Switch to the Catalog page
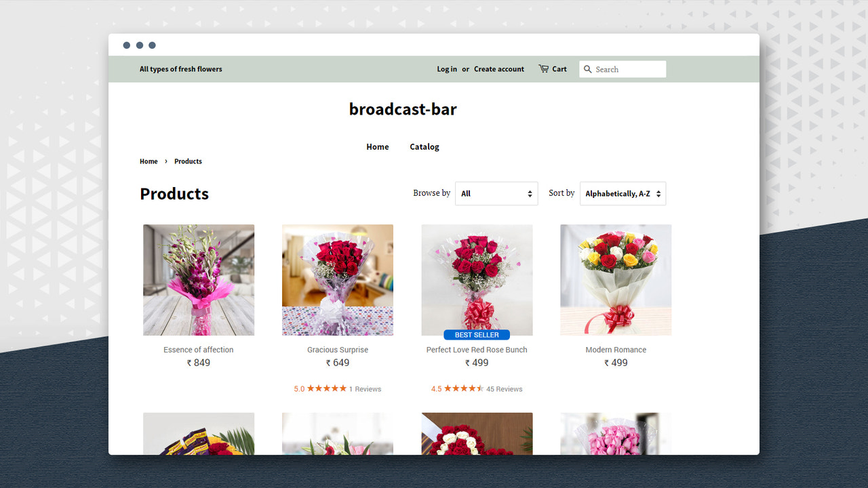This screenshot has height=488, width=868. click(424, 146)
